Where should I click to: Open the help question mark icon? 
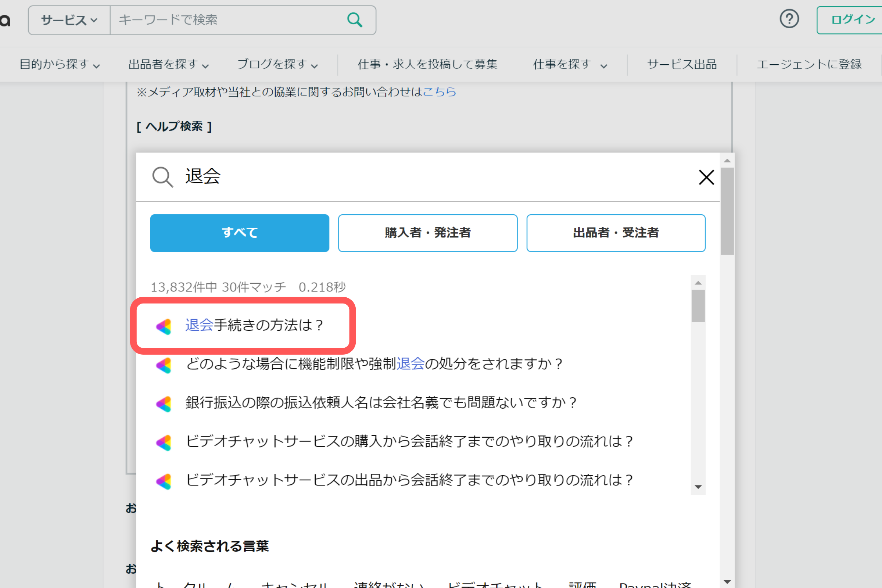[x=789, y=19]
